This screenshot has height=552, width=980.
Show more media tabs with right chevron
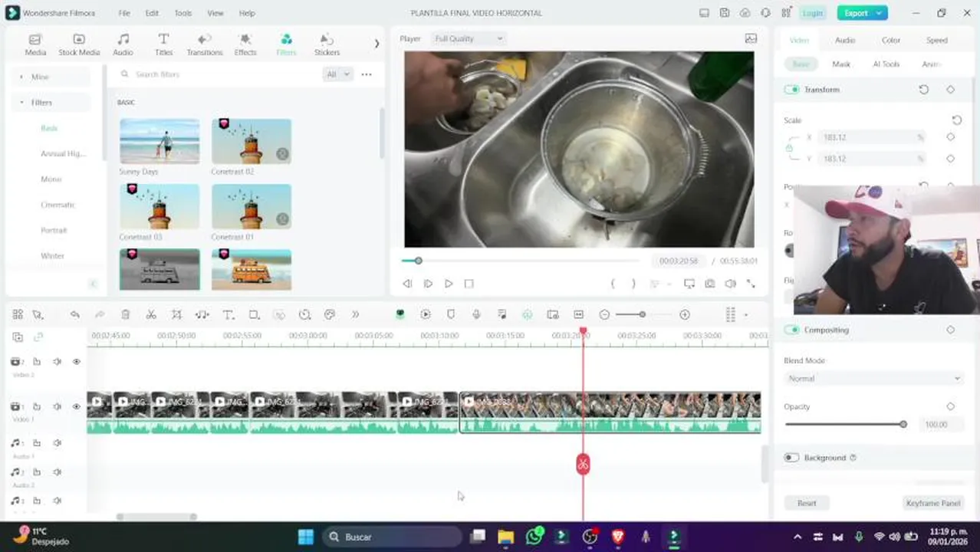click(377, 44)
